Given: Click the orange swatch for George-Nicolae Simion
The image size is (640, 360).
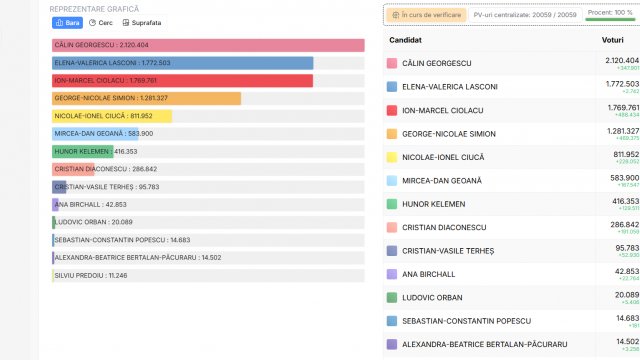Looking at the screenshot, I should 392,133.
